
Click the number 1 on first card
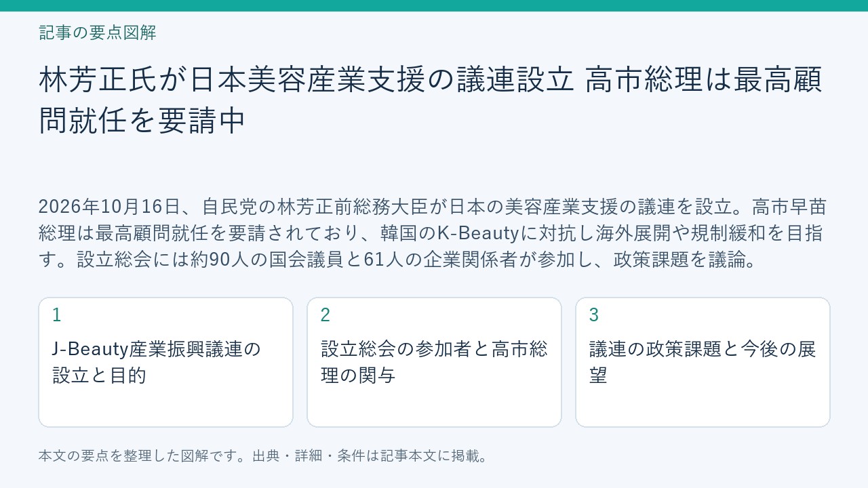coord(57,315)
